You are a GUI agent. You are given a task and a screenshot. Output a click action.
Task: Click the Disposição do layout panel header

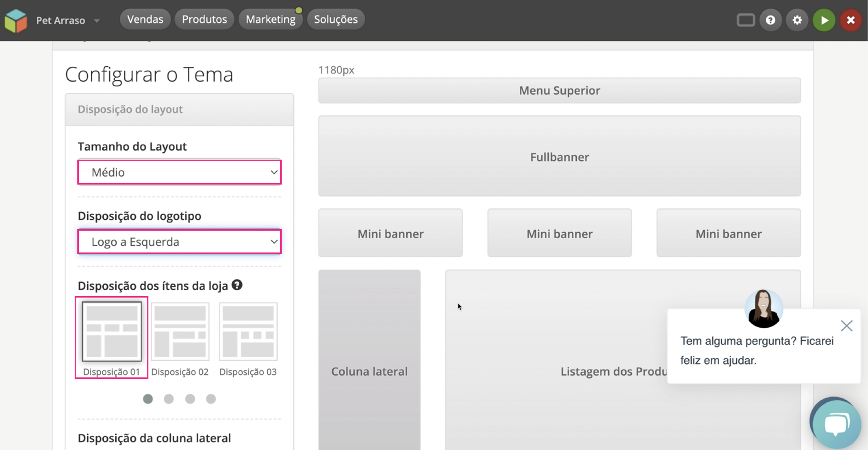180,109
